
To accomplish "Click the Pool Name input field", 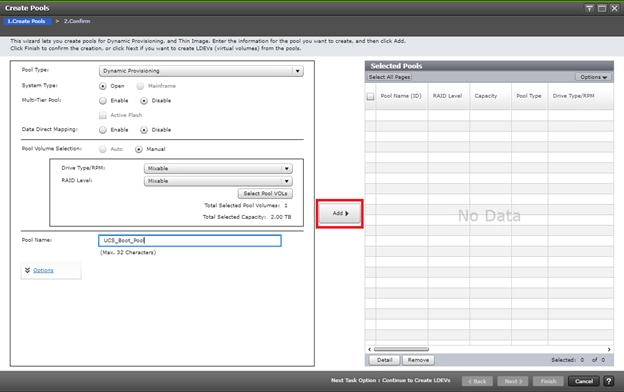I will [190, 240].
